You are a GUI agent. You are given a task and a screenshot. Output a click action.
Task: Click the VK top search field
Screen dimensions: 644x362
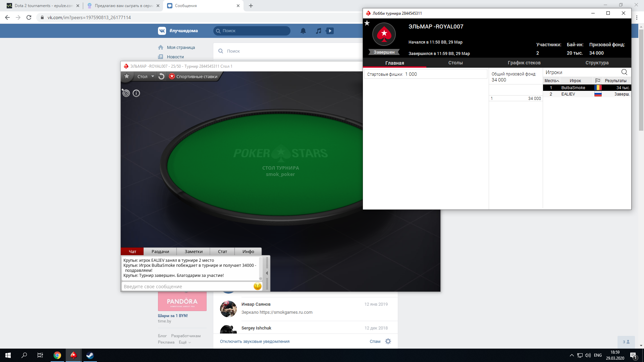[x=252, y=31]
